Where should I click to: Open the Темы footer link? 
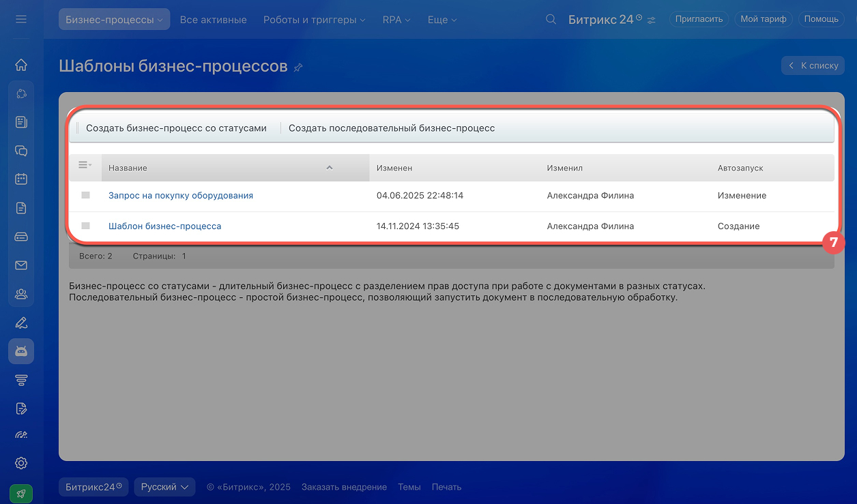point(409,487)
